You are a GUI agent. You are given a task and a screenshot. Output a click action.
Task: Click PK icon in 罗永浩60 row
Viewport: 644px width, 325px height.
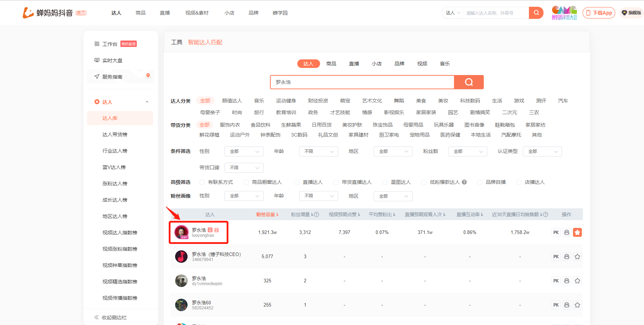click(x=556, y=305)
